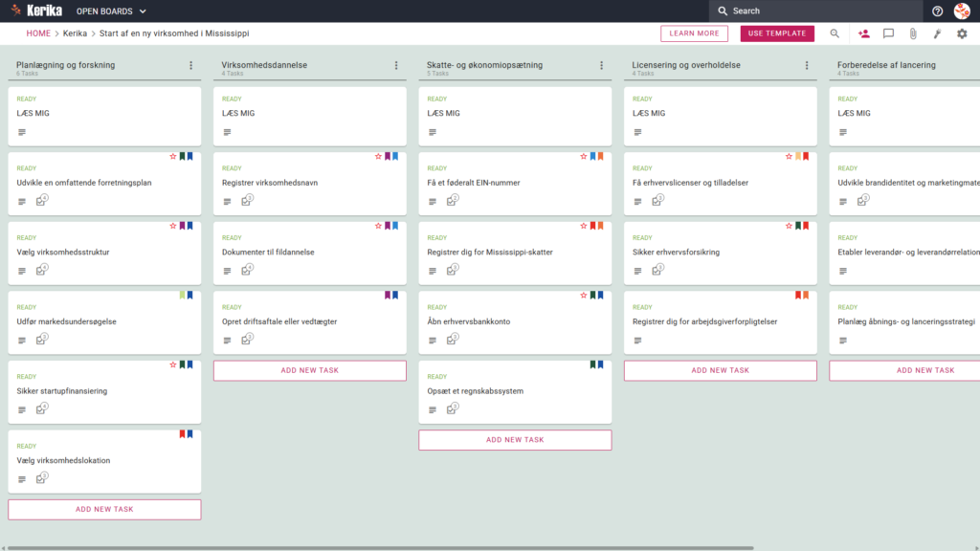This screenshot has width=980, height=551.
Task: Open Licensering og overholdelse column menu
Action: click(807, 65)
